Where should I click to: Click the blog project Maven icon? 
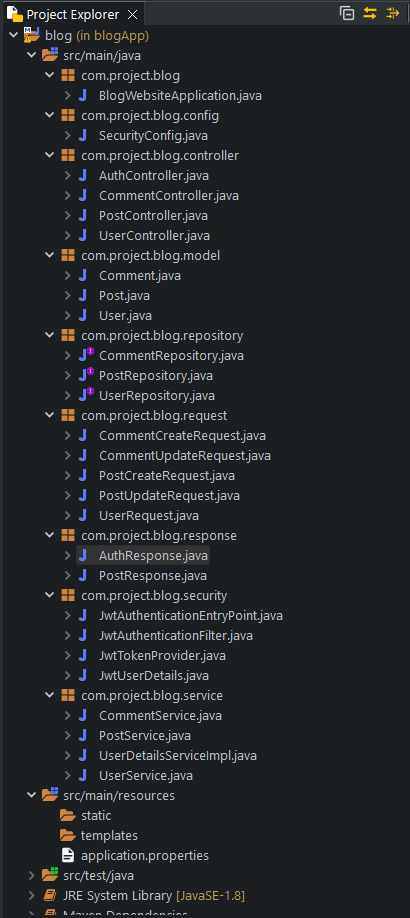[x=31, y=36]
